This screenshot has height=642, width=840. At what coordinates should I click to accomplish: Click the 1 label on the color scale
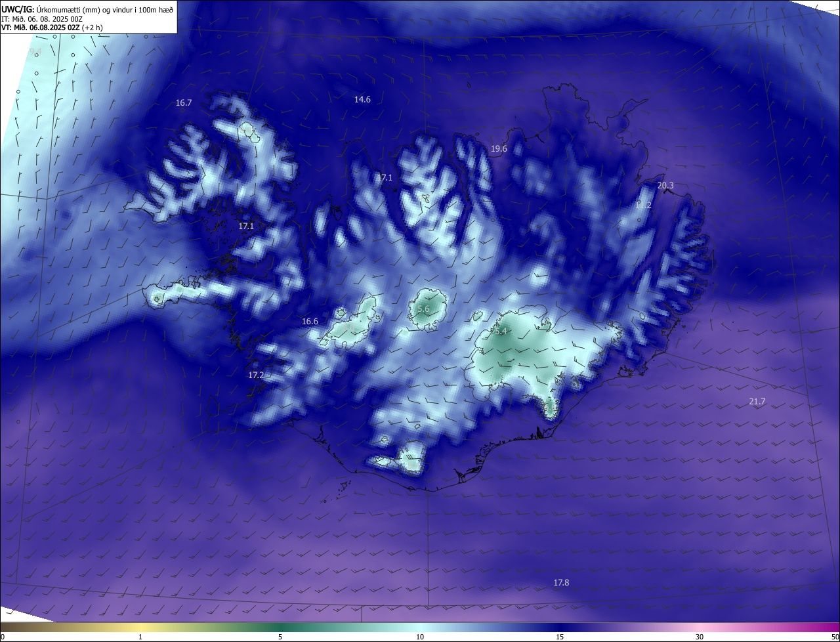140,637
